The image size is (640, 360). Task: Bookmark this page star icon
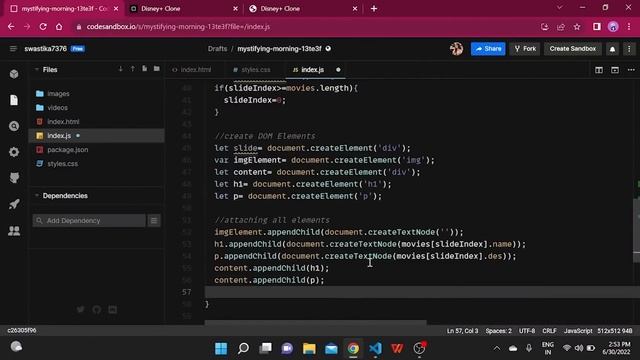(x=577, y=27)
